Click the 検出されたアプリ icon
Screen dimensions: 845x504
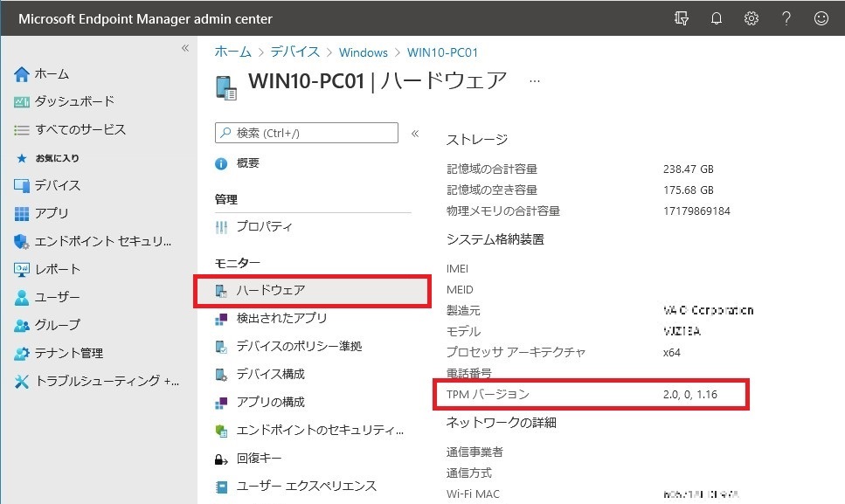coord(221,320)
